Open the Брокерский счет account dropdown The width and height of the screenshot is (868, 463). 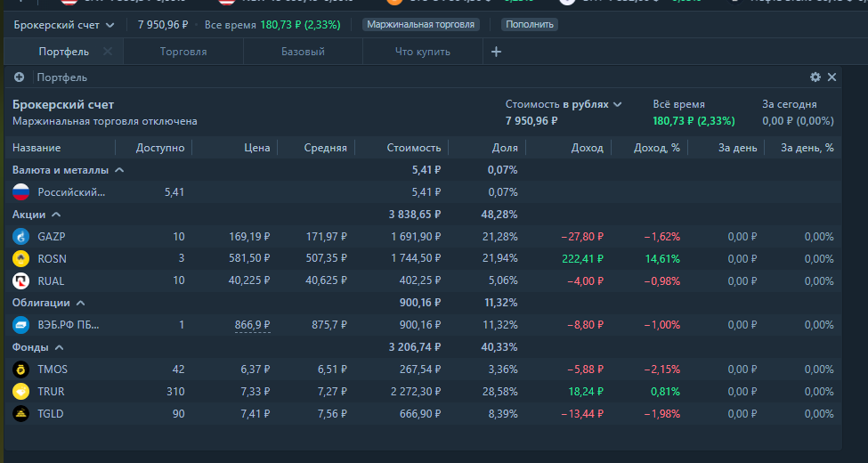tap(64, 25)
